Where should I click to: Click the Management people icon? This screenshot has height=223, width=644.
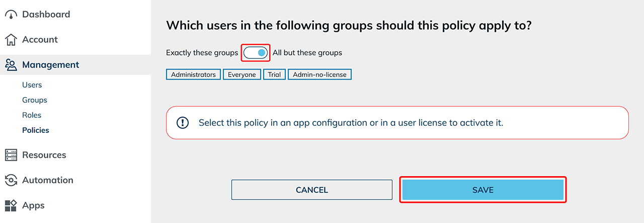coord(11,65)
